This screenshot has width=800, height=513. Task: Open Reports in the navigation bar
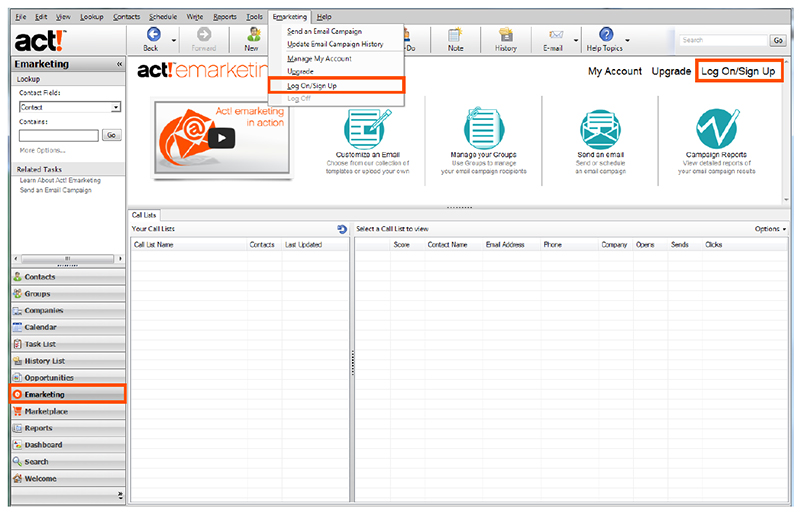coord(68,428)
